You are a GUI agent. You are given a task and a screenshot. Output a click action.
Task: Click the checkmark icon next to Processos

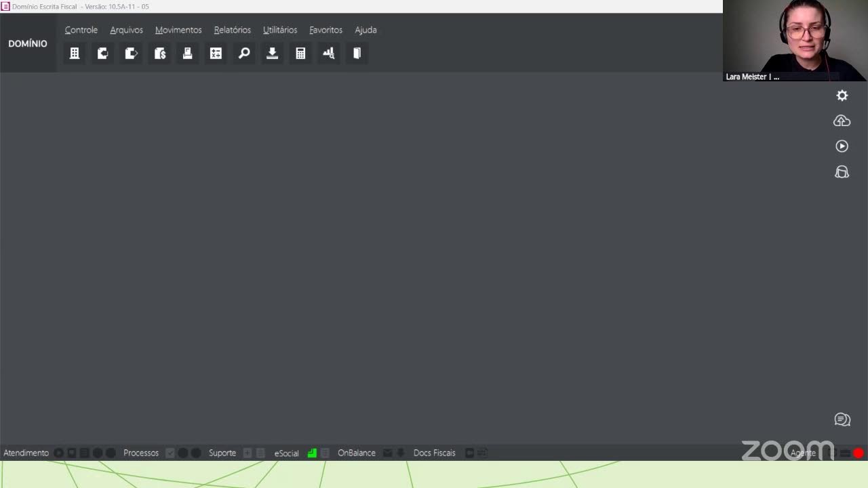tap(170, 453)
